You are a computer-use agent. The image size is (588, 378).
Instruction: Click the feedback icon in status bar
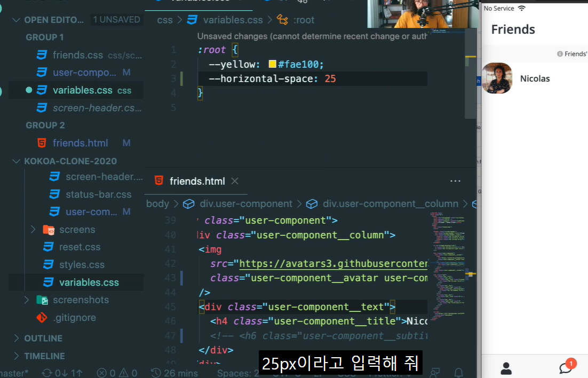pos(435,373)
